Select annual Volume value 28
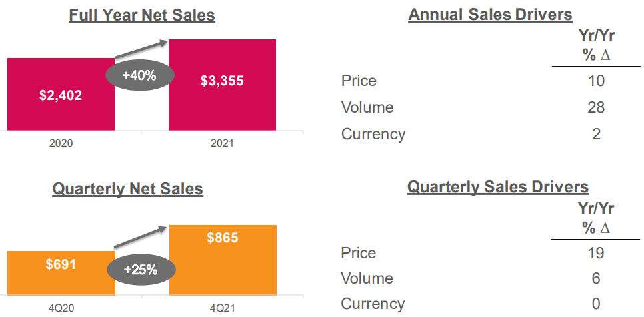Screen dimensions: 644x317 (x=597, y=107)
